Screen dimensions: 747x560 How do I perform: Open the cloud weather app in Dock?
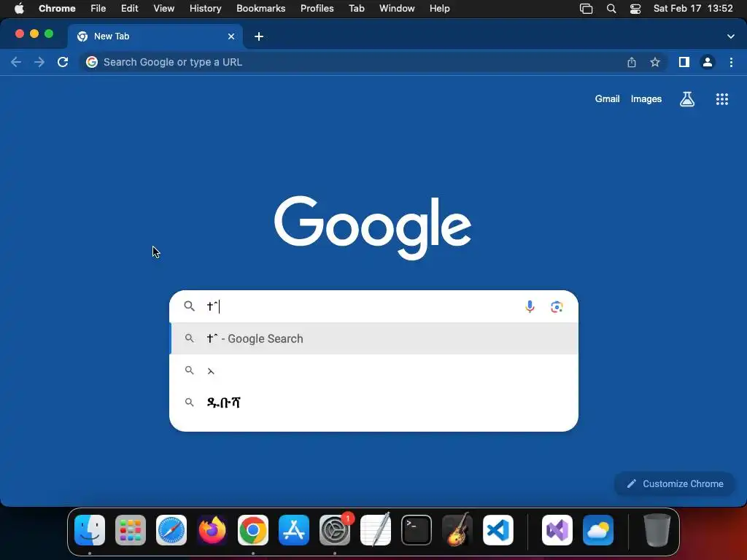(598, 530)
